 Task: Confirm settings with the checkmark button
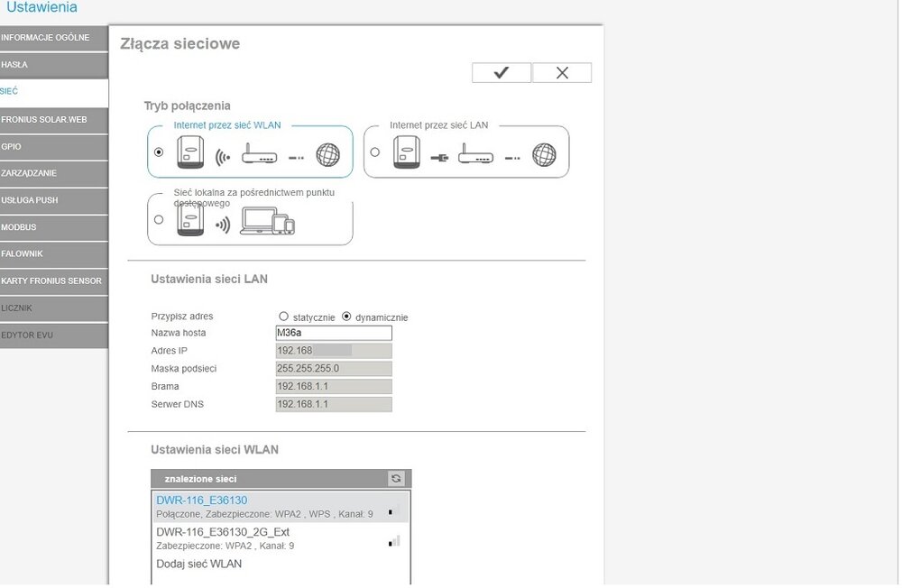(x=501, y=73)
